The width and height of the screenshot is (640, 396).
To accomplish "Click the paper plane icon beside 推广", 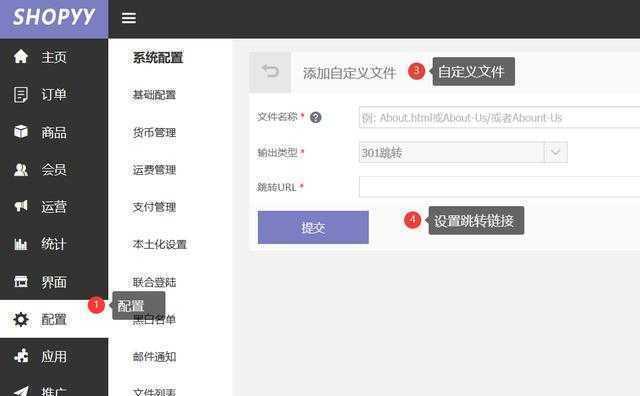I will tap(21, 391).
